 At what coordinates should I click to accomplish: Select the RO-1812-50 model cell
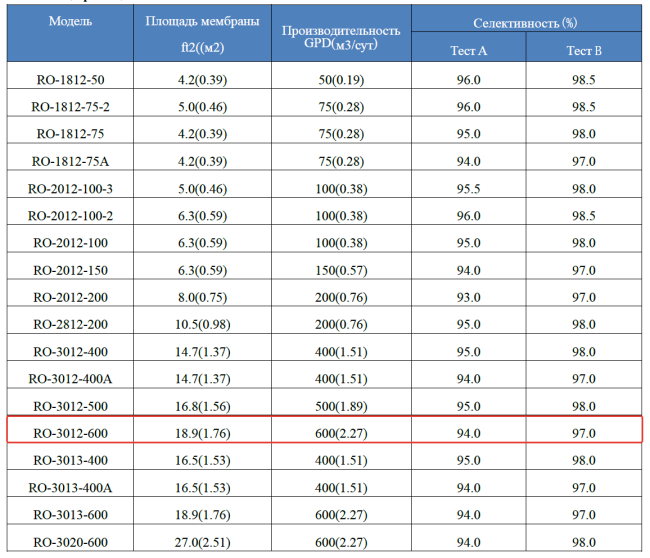click(71, 79)
